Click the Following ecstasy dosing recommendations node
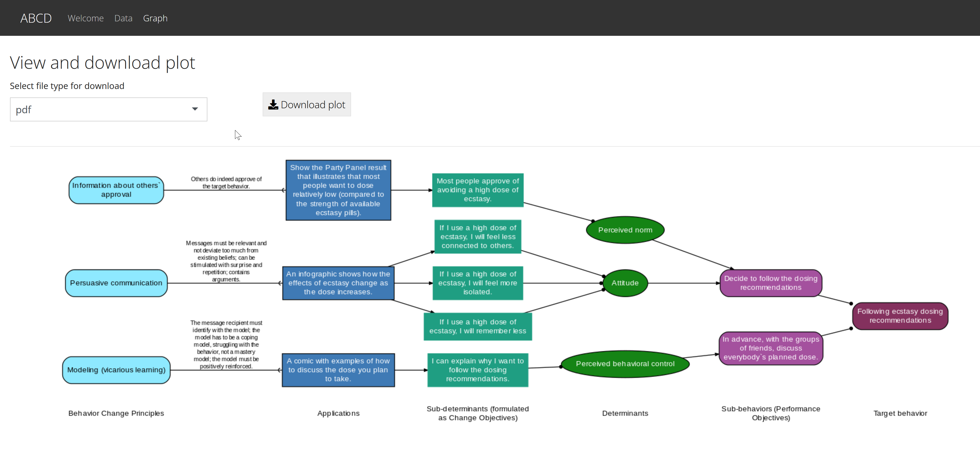The width and height of the screenshot is (980, 460). (900, 316)
